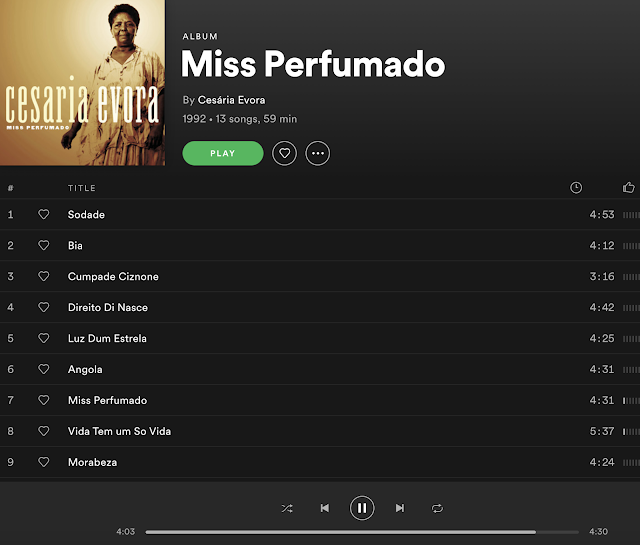Select the track title Vida Tem um So Vida
Viewport: 640px width, 545px height.
tap(119, 432)
